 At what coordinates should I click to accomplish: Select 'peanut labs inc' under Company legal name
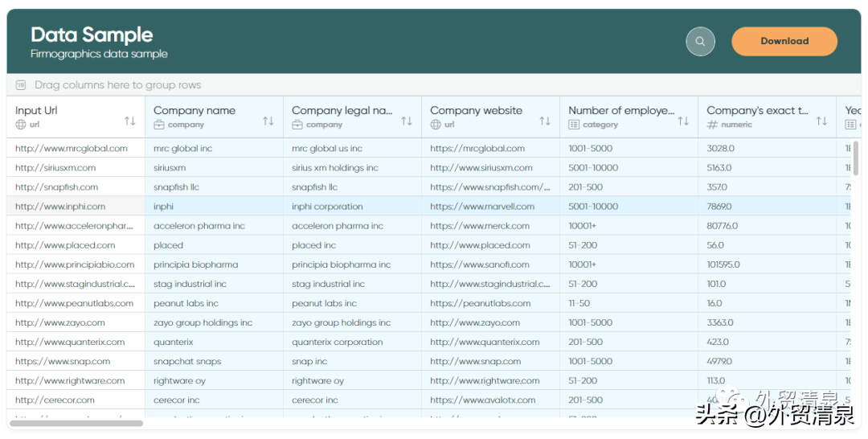click(x=353, y=303)
